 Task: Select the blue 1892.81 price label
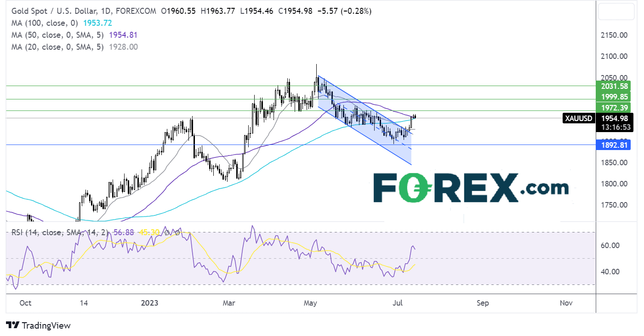pos(614,145)
